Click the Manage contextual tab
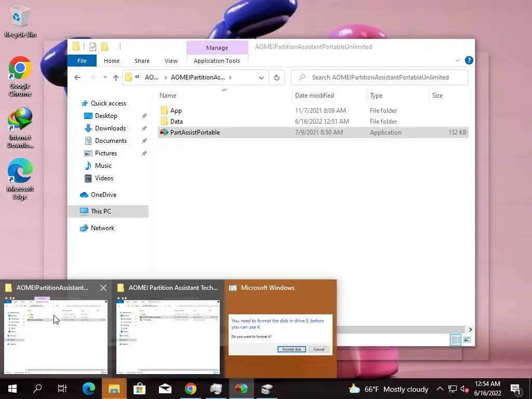Screen dimensions: 532x399 click(x=217, y=48)
